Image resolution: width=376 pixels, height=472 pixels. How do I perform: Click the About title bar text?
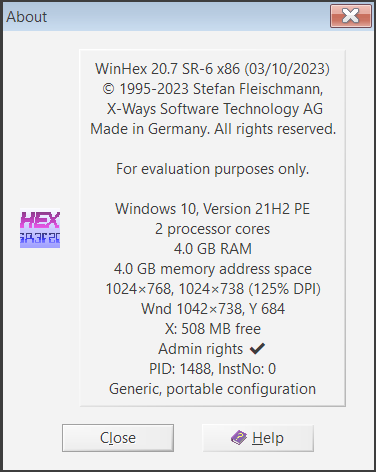click(27, 17)
